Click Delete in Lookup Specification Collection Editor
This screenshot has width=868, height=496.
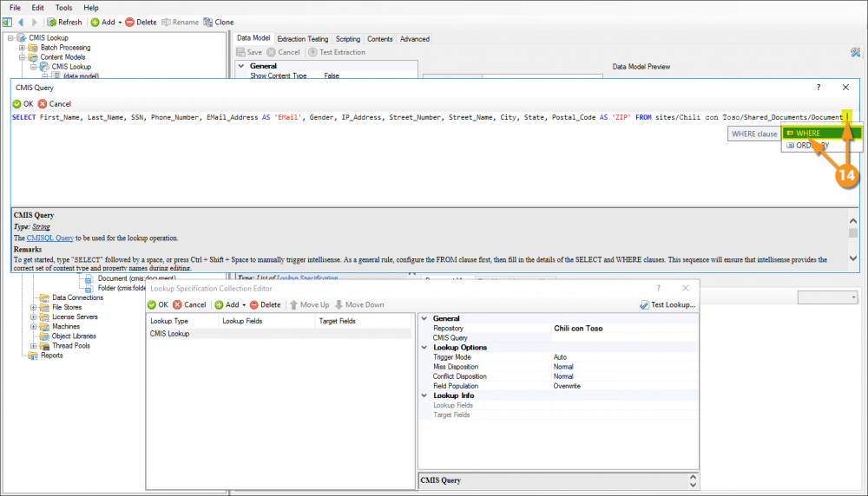pyautogui.click(x=265, y=304)
